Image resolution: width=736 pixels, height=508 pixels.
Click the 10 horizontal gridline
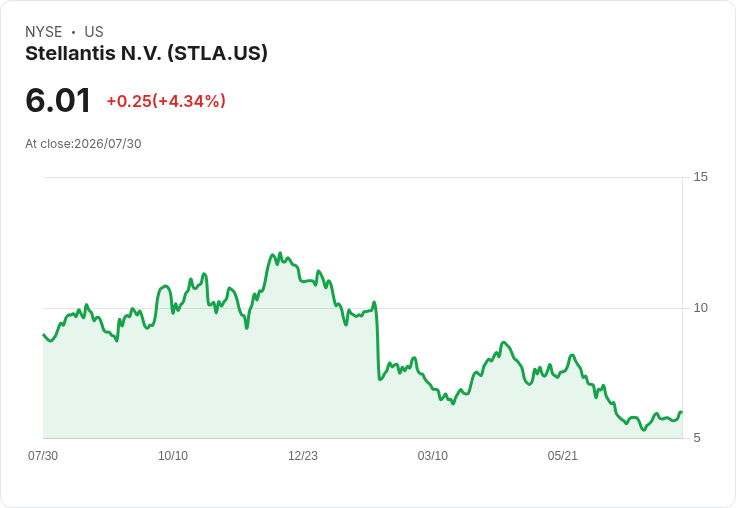pos(362,308)
